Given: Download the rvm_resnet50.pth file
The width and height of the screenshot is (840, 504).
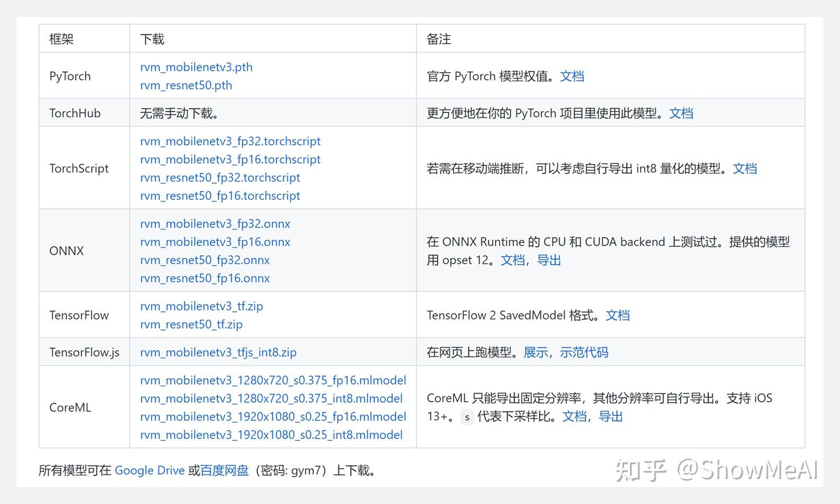Looking at the screenshot, I should pyautogui.click(x=186, y=85).
